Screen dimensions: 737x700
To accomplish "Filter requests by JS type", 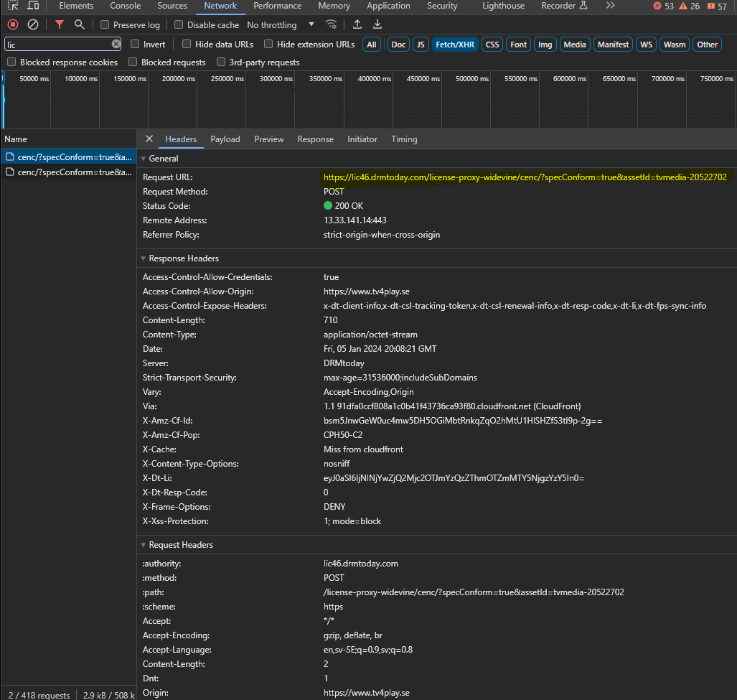I will (x=421, y=45).
